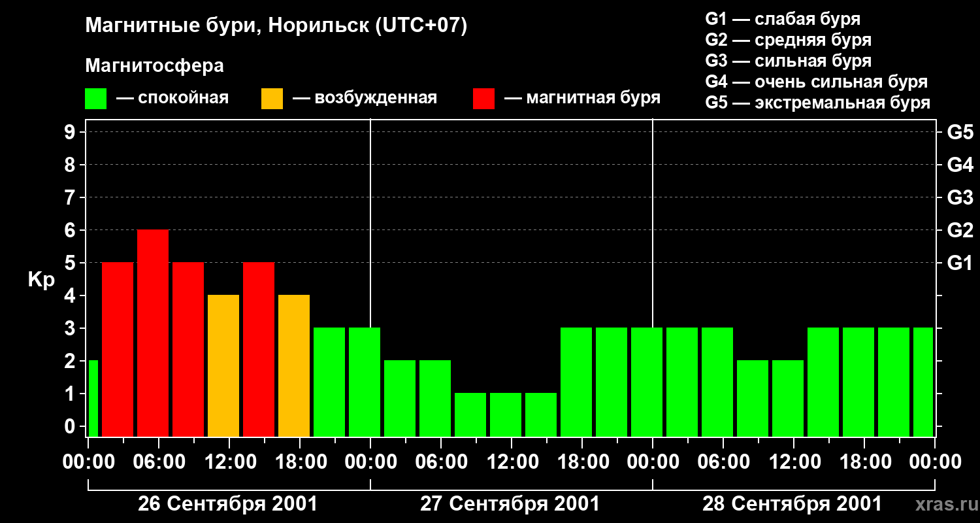Click the '06:00' time label under 26 September

coord(159,462)
